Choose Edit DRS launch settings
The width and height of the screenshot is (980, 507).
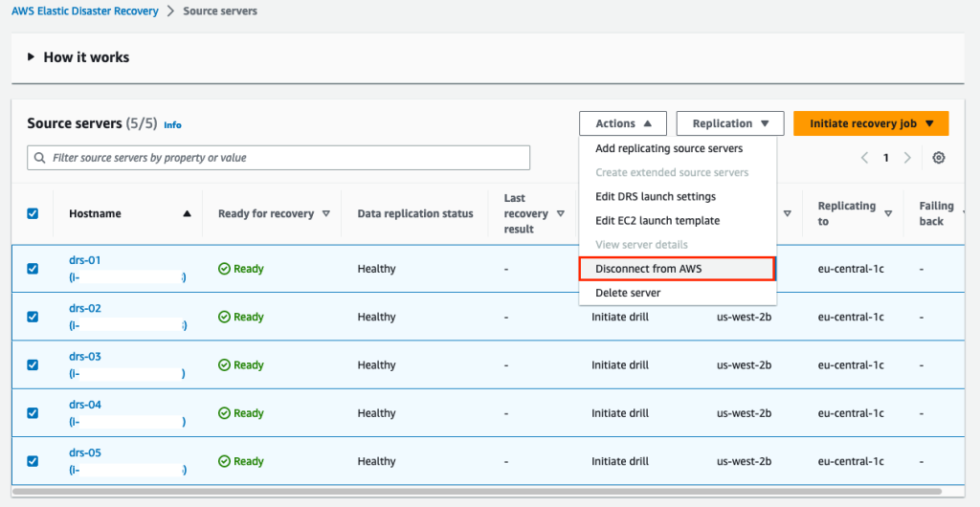pos(678,197)
